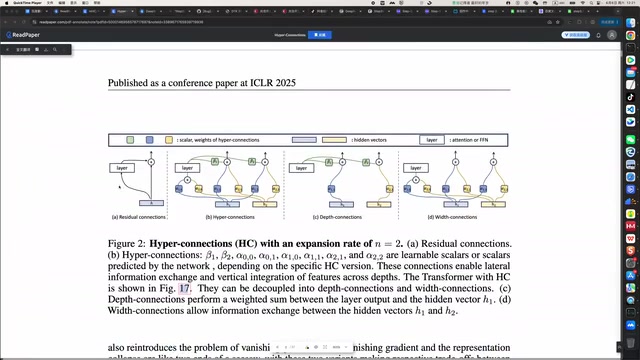Open Terminal from the Dock
Image resolution: width=640 pixels, height=360 pixels.
coord(631,48)
